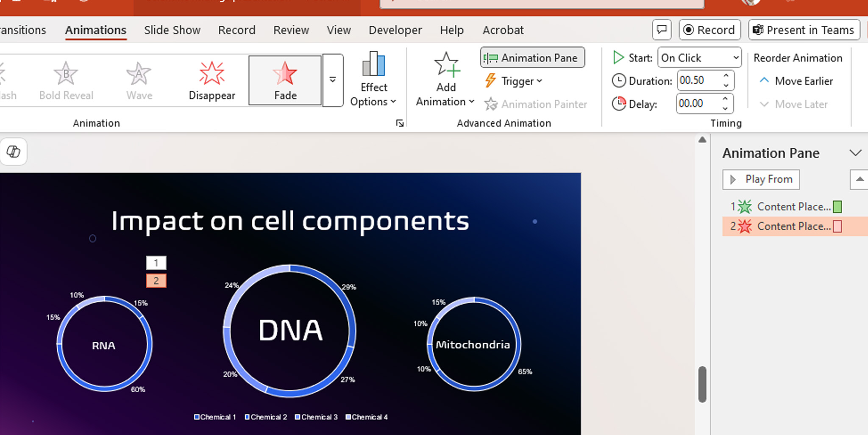
Task: Click the Duration input field
Action: click(x=698, y=80)
